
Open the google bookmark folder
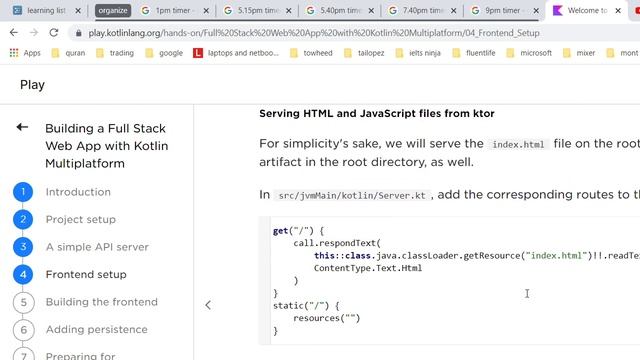[164, 53]
